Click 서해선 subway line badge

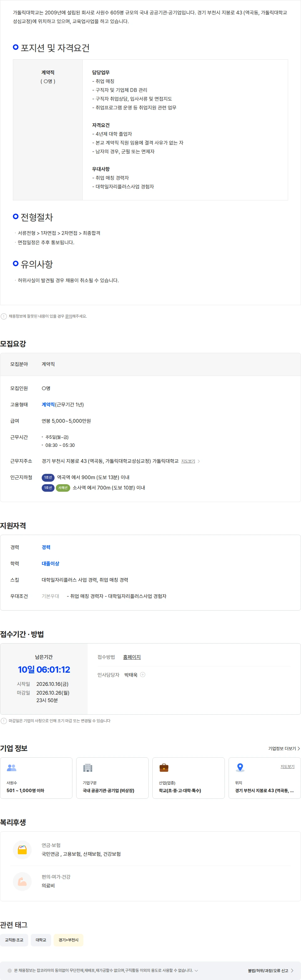(x=63, y=488)
